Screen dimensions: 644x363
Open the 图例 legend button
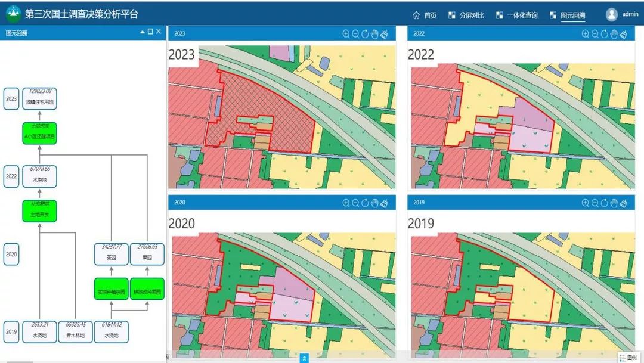[x=629, y=358]
